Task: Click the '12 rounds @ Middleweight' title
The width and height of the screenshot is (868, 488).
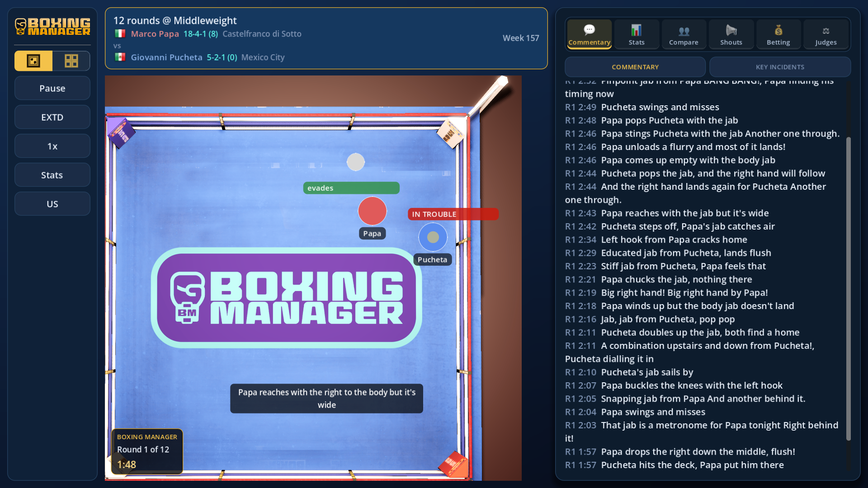Action: (175, 20)
